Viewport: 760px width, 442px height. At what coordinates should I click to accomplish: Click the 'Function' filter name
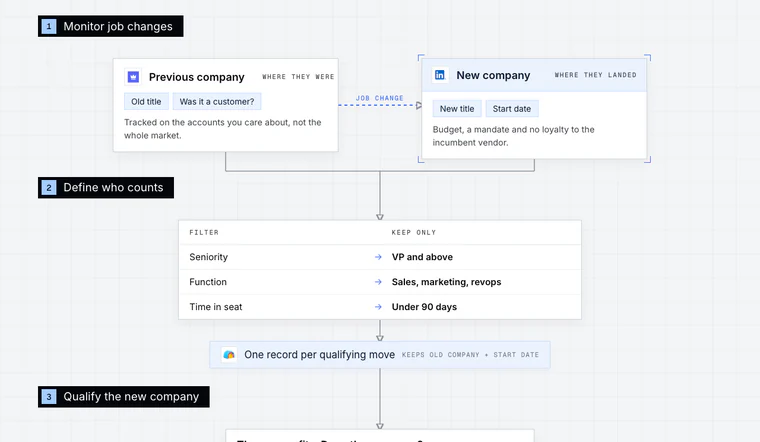coord(208,282)
